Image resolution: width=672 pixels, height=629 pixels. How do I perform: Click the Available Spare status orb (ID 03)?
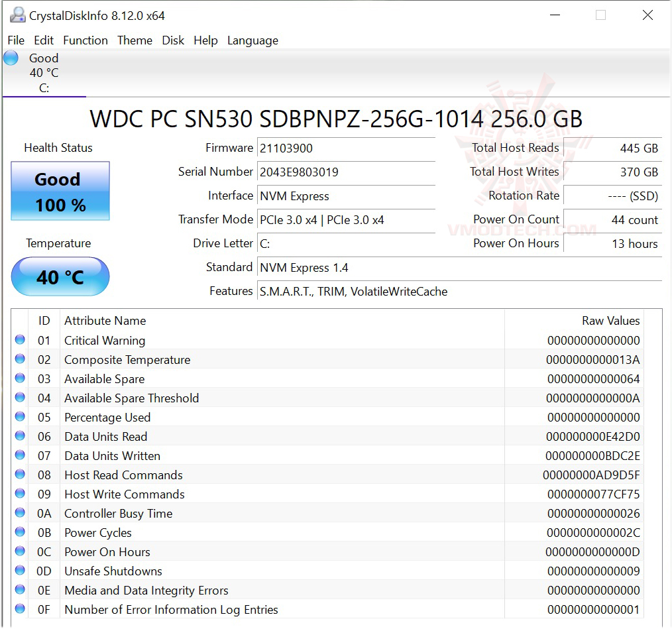pyautogui.click(x=20, y=378)
